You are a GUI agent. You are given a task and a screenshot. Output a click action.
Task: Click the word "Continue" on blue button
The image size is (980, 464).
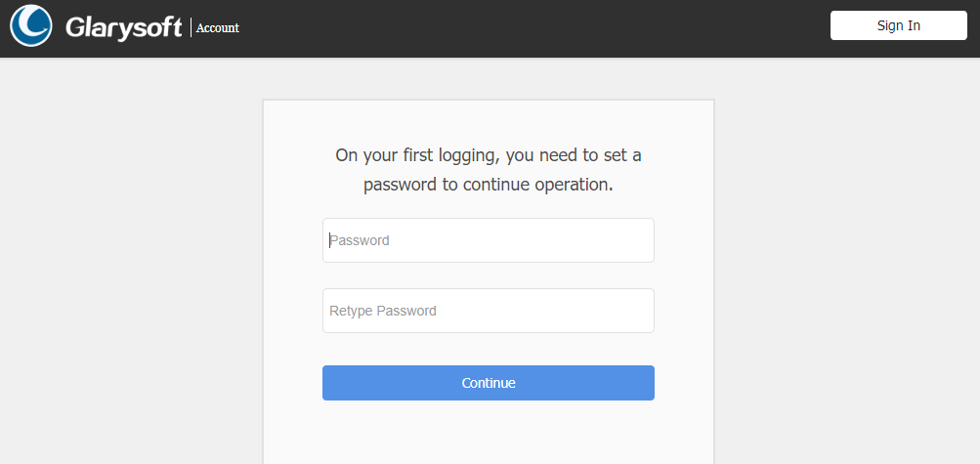[489, 383]
